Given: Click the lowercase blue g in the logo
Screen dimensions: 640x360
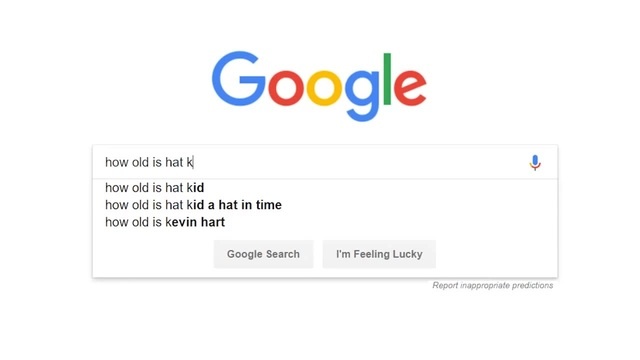Looking at the screenshot, I should click(x=362, y=96).
